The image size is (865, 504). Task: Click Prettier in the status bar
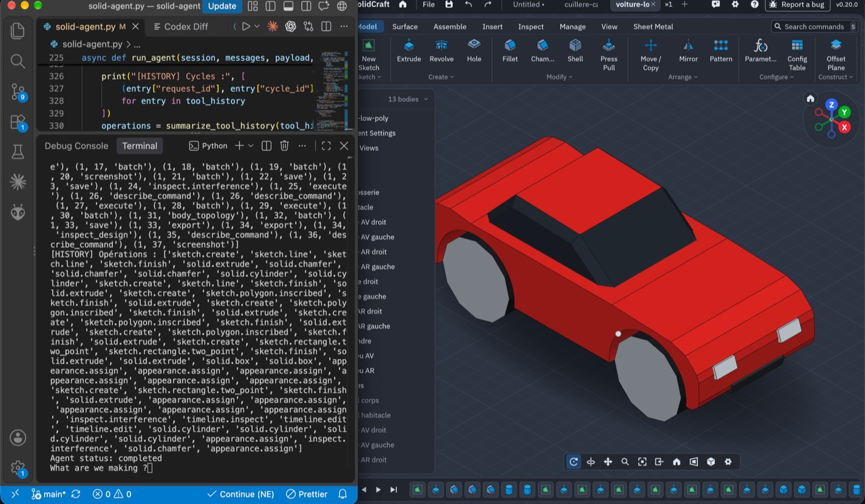[x=307, y=495]
